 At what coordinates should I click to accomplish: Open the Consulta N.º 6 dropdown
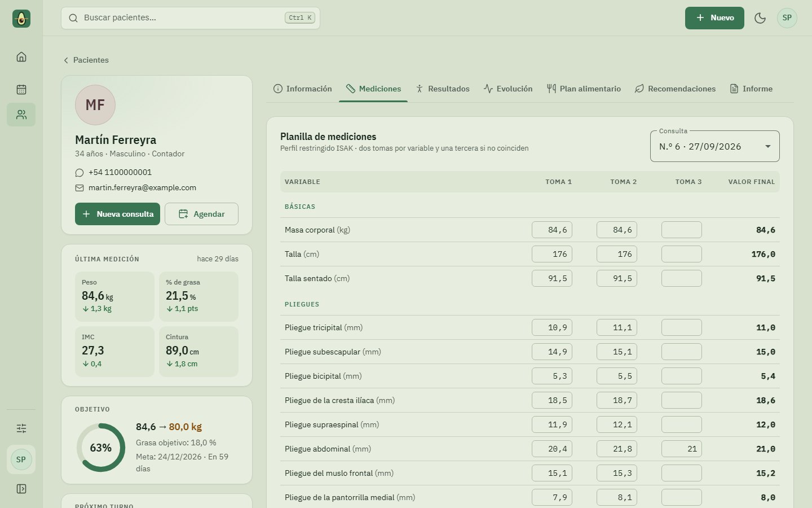click(715, 146)
